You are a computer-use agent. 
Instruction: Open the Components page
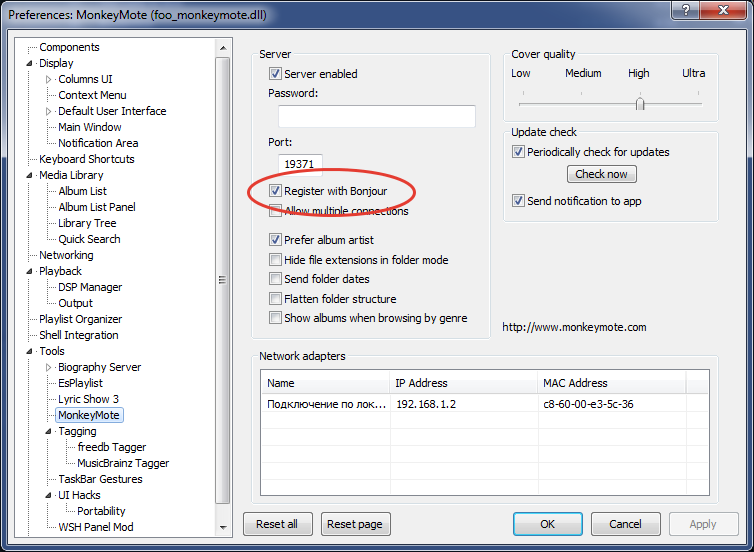[69, 47]
